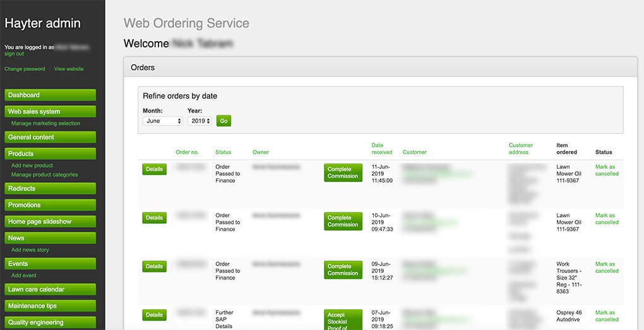Screen dimensions: 644x330
Task: Open Web sales system section
Action: (50, 111)
